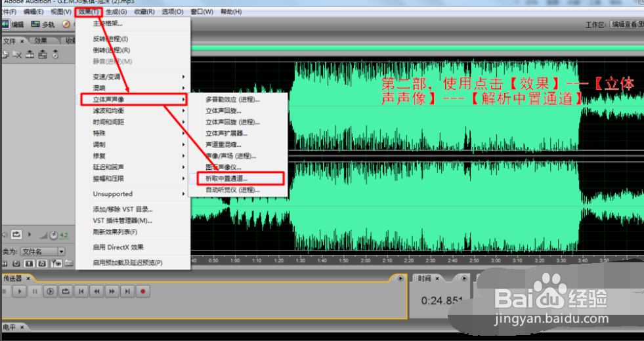Click the import file icon in 文件 panel
The image size is (644, 341).
[x=5, y=54]
